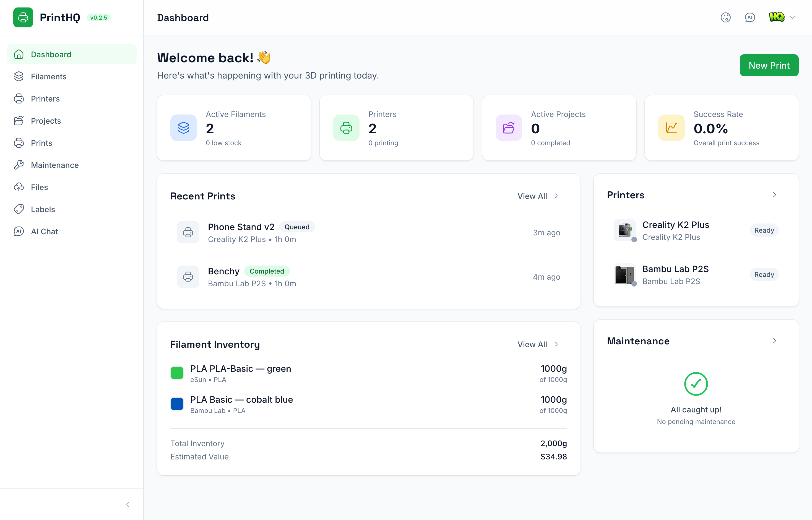Select the Filaments icon in the sidebar
The image size is (812, 520).
click(x=19, y=76)
